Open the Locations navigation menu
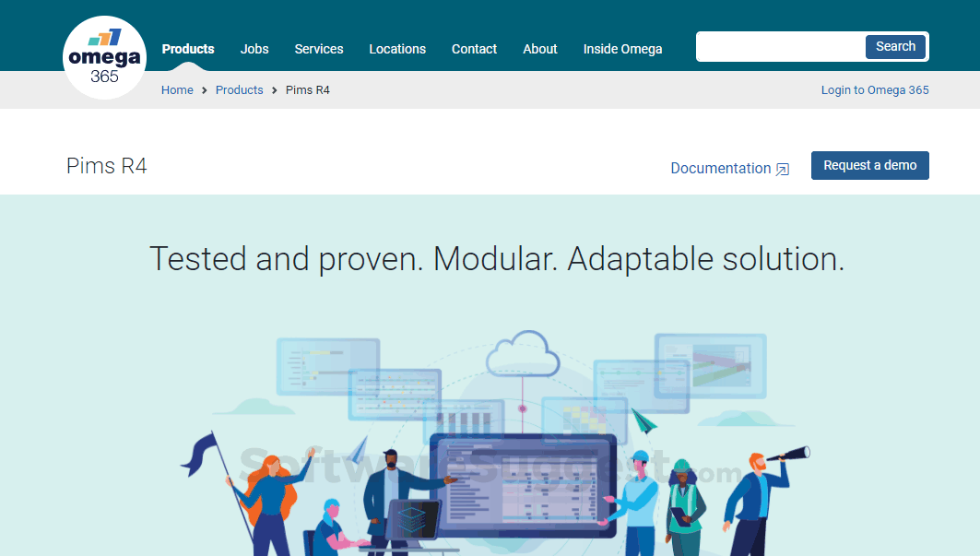The width and height of the screenshot is (980, 556). tap(397, 49)
